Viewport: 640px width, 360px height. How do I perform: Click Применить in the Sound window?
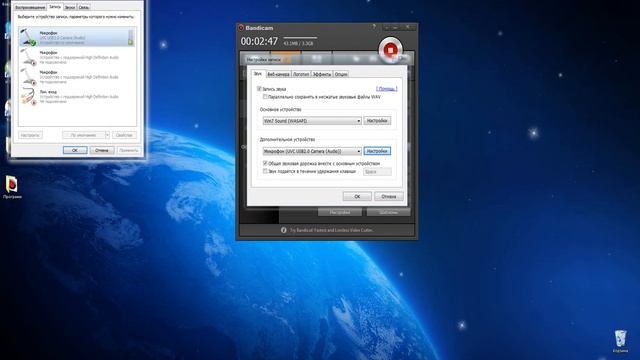[129, 150]
